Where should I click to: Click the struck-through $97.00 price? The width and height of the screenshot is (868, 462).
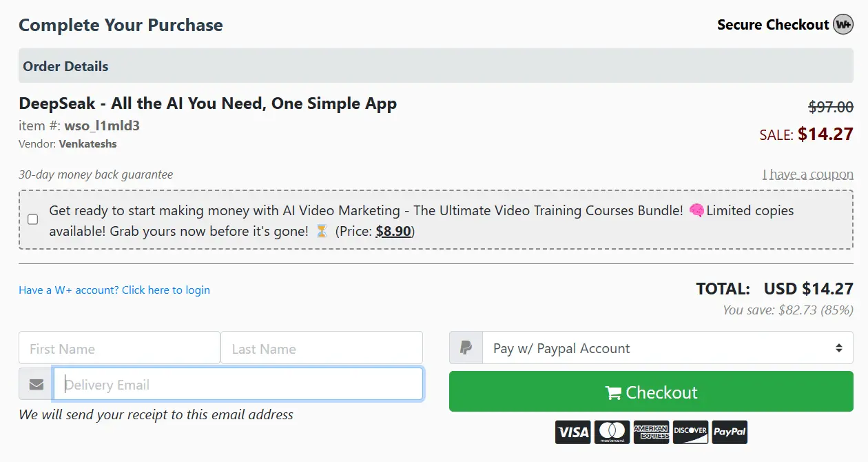click(x=831, y=108)
